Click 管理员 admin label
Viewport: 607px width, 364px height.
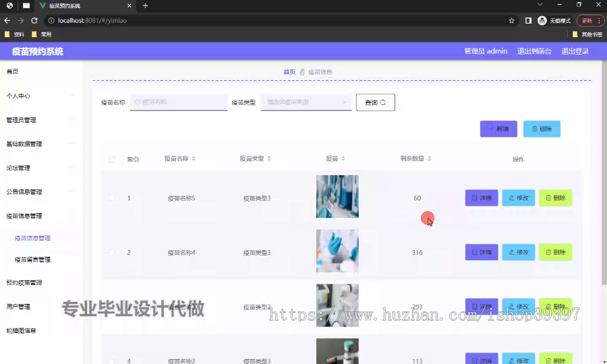click(x=486, y=51)
